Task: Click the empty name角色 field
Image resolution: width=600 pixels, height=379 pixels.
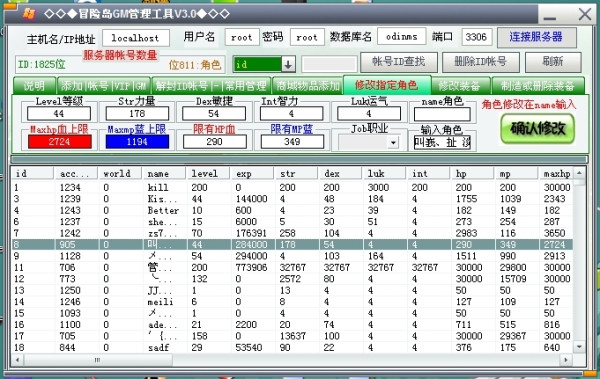Action: click(x=442, y=114)
